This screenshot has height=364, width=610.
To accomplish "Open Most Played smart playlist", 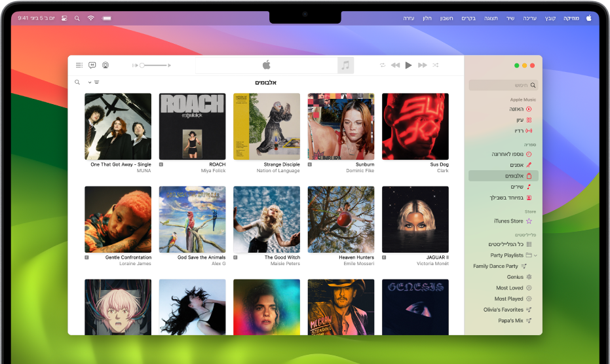I will click(513, 299).
